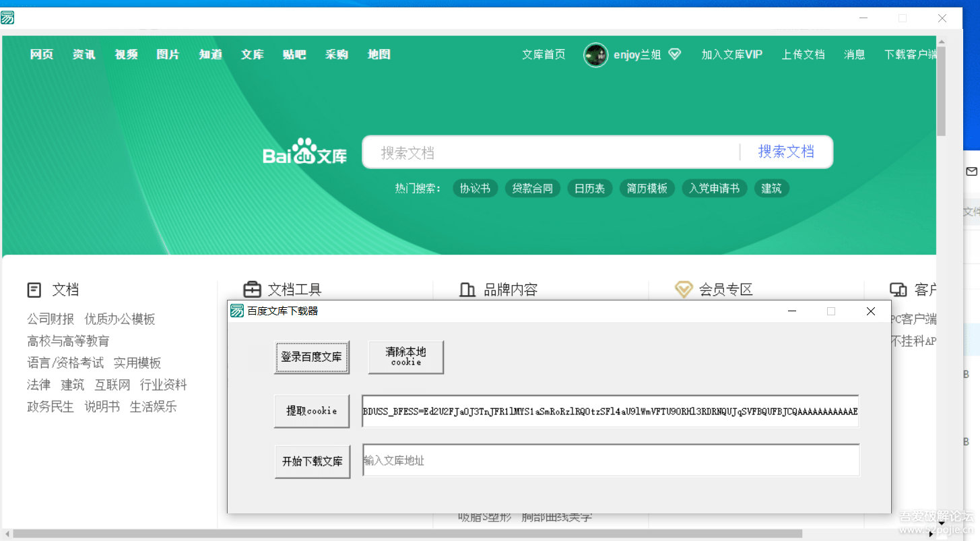Open the enjoy兰姐 user avatar
This screenshot has height=541, width=980.
tap(595, 55)
